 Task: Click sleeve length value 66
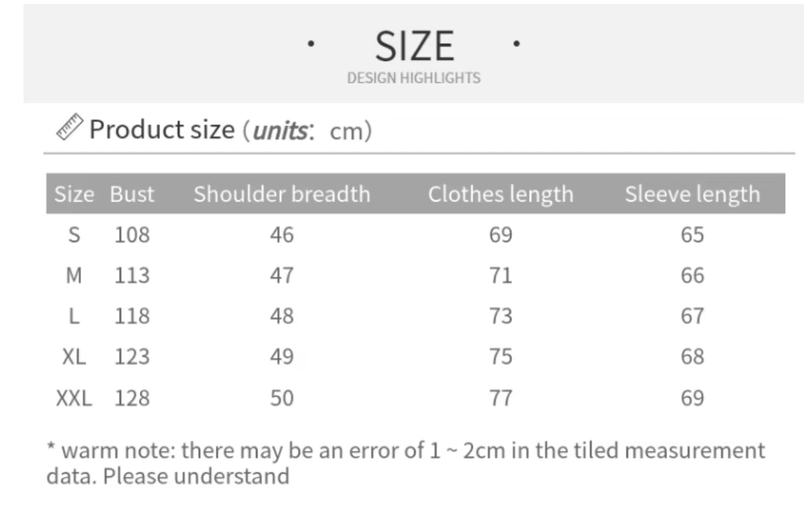[692, 275]
